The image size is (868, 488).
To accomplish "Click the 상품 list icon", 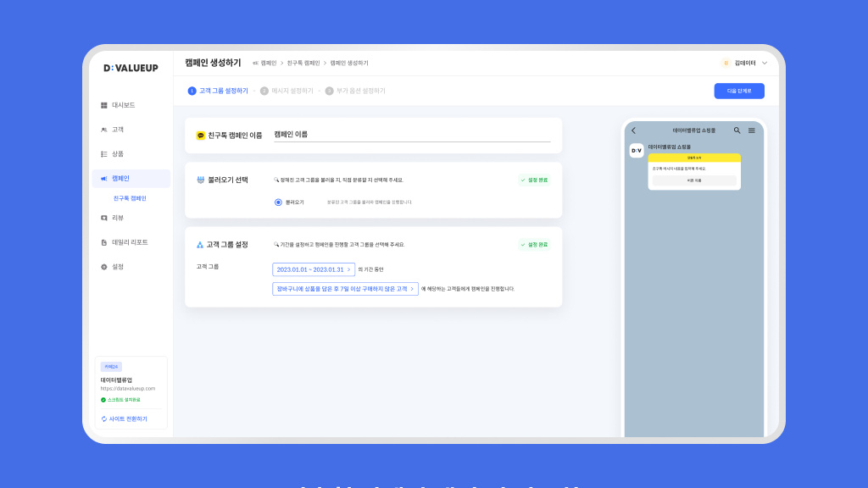I will (103, 154).
